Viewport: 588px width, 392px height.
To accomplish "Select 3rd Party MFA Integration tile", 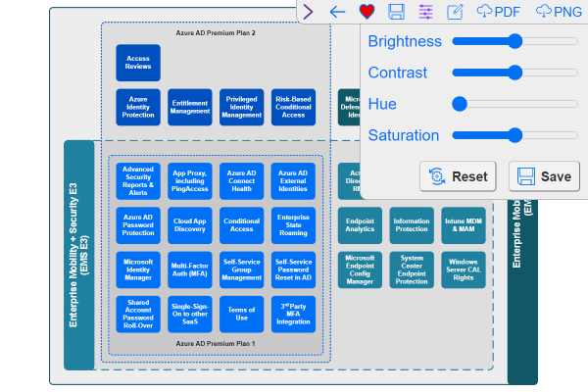I will tap(293, 315).
